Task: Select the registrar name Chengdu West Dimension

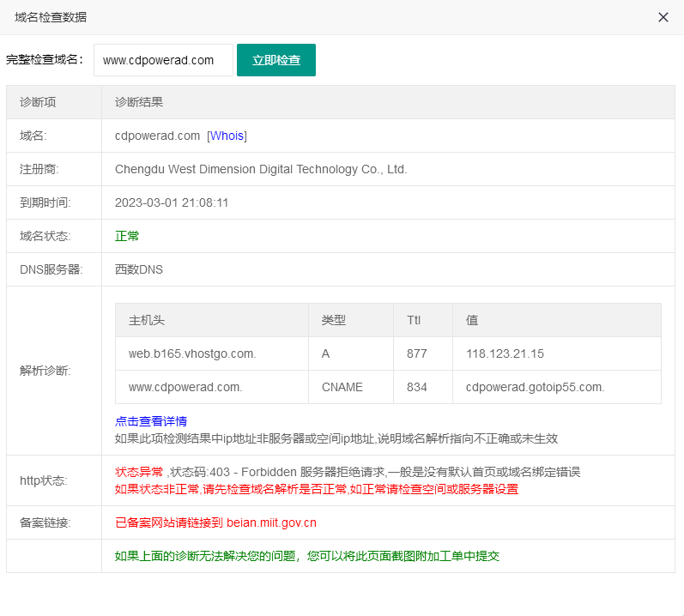Action: (x=260, y=169)
